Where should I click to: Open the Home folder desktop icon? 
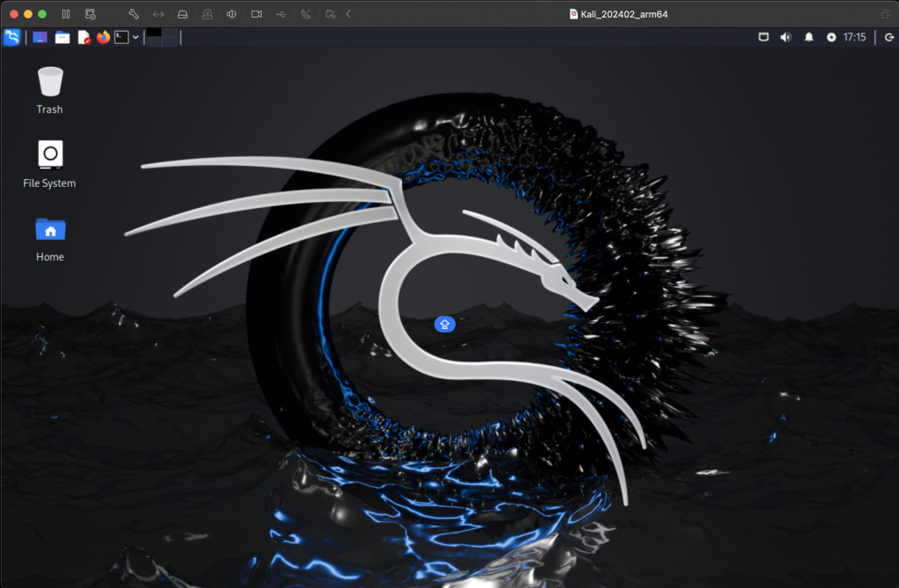pyautogui.click(x=50, y=240)
